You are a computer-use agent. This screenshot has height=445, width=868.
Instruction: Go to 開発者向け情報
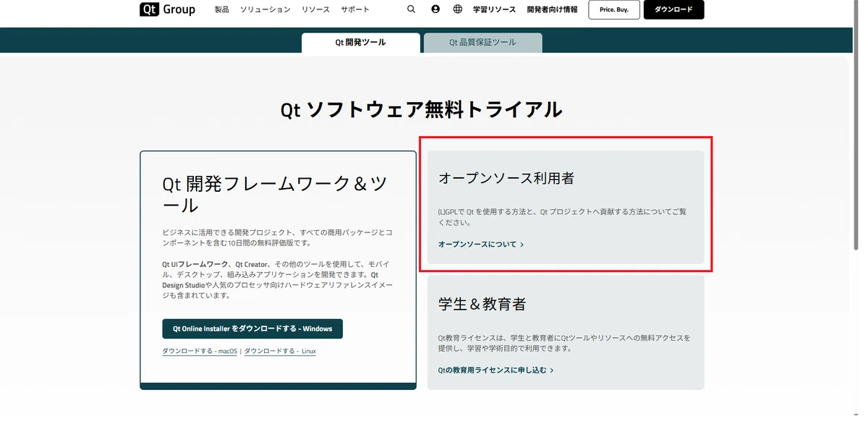coord(553,9)
